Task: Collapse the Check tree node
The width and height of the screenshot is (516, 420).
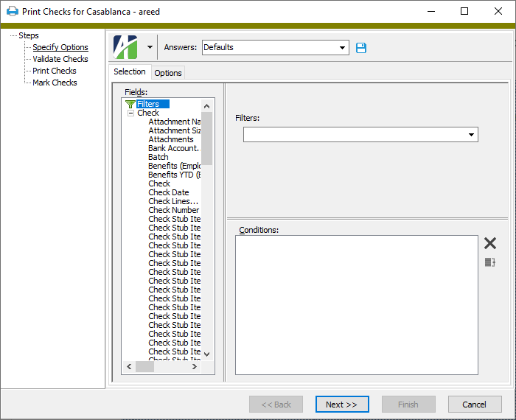Action: coord(130,113)
